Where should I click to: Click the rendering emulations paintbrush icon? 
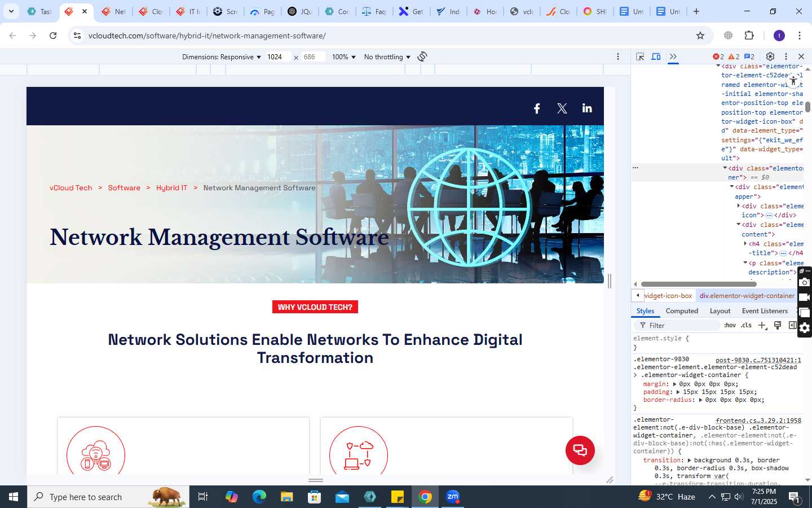(778, 325)
